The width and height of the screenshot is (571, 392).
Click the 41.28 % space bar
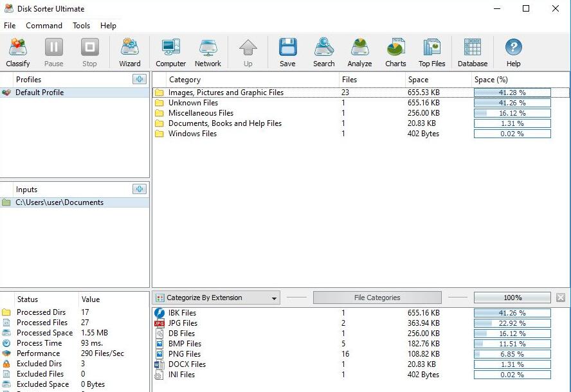tap(512, 93)
